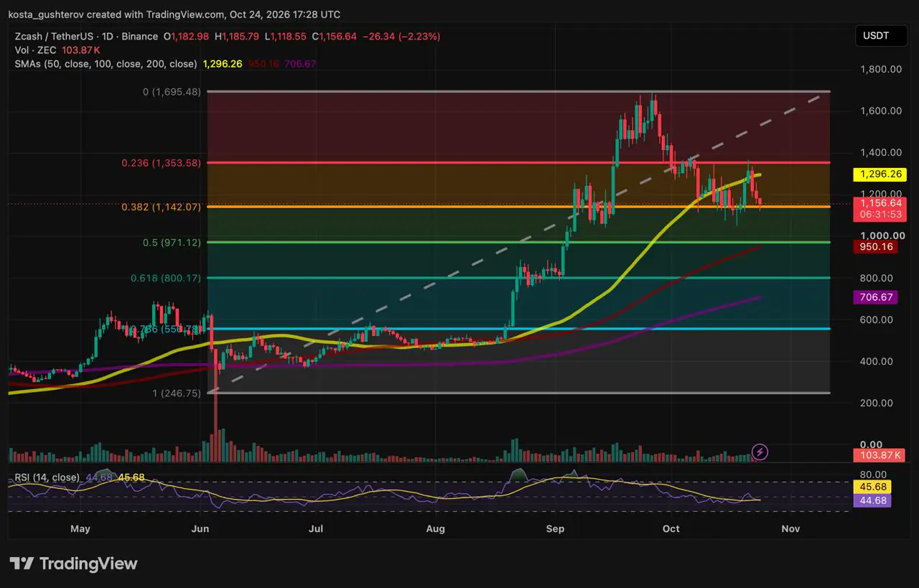Click the O1,182.98 open price value

(186, 37)
